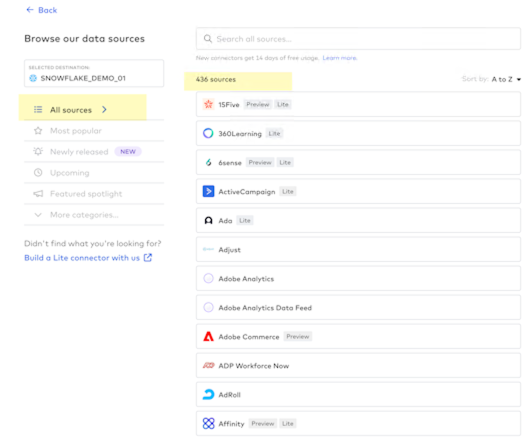Select the Newly released category
The height and width of the screenshot is (440, 528).
[94, 152]
